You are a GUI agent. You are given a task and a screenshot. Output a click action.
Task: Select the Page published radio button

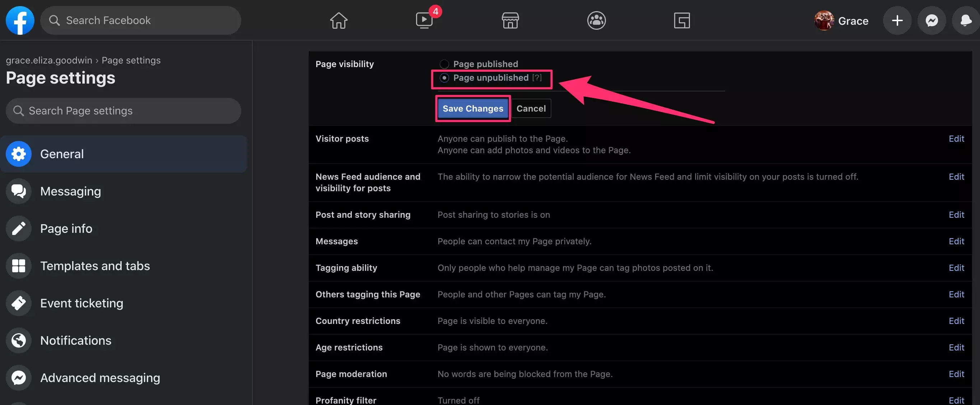pyautogui.click(x=444, y=64)
